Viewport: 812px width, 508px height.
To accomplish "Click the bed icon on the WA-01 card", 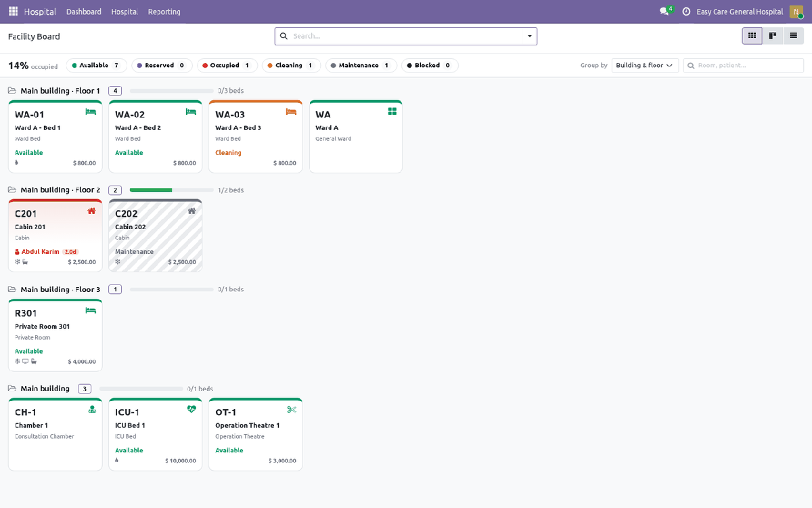I will 91,112.
